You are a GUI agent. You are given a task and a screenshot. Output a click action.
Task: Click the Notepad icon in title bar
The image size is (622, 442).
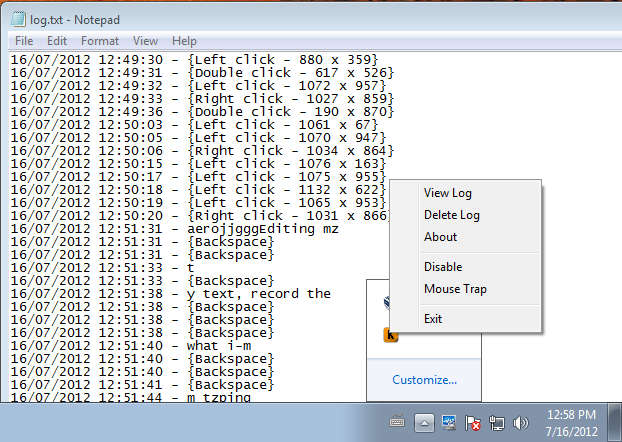pos(18,19)
